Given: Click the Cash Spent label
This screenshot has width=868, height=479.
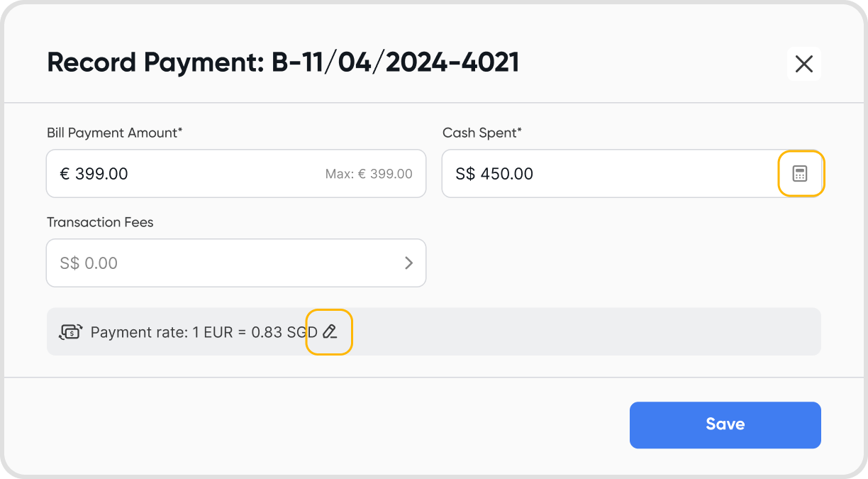Looking at the screenshot, I should click(x=482, y=133).
